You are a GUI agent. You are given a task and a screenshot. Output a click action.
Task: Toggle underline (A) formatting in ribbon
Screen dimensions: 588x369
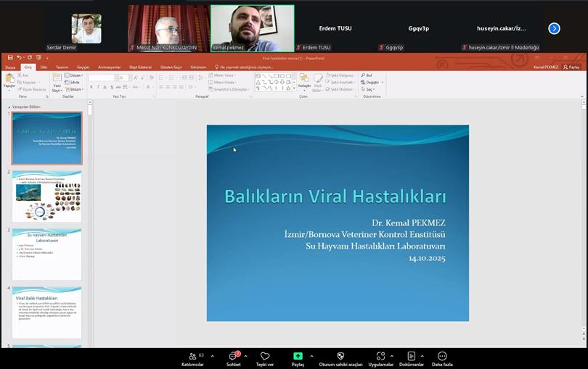pyautogui.click(x=105, y=87)
